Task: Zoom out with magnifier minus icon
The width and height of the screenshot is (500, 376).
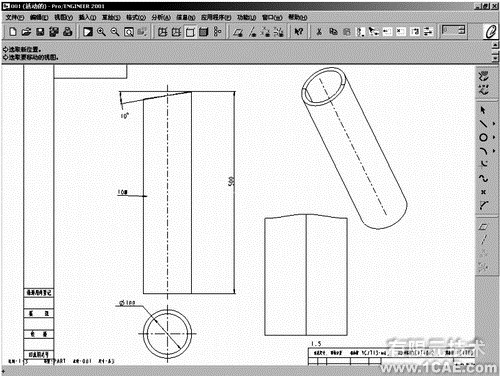Action: [115, 32]
